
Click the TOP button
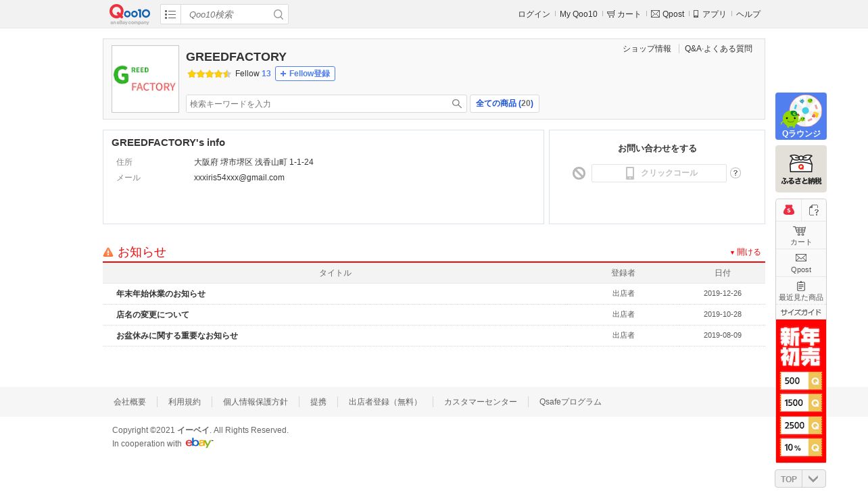coord(788,479)
